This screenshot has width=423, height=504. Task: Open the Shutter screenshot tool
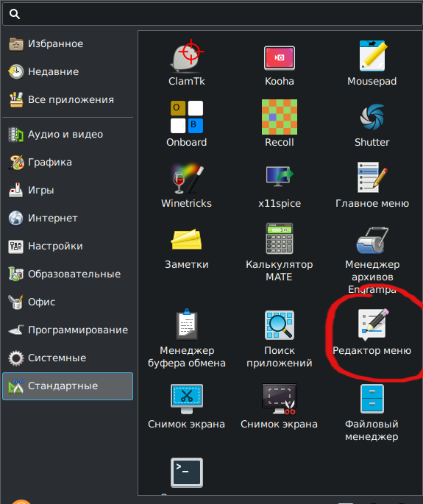point(372,124)
